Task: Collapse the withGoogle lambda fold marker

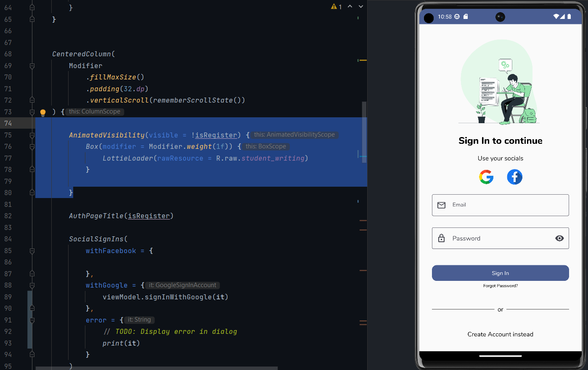Action: coord(32,285)
